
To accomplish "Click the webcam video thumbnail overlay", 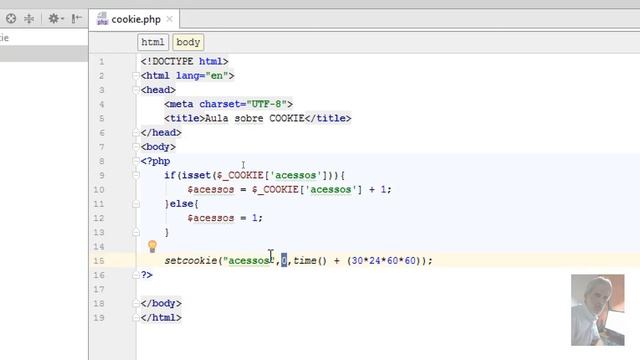I will point(598,310).
